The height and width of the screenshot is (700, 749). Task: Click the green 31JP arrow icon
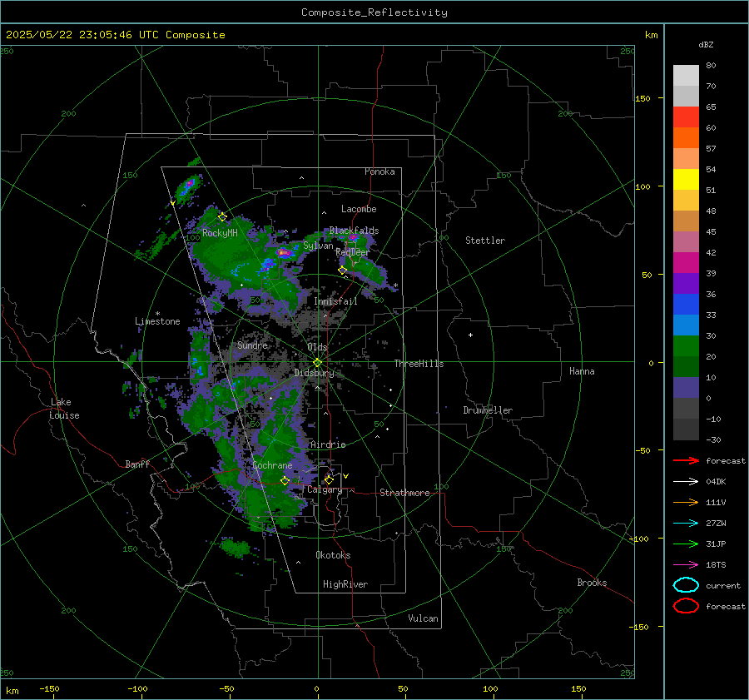point(686,544)
